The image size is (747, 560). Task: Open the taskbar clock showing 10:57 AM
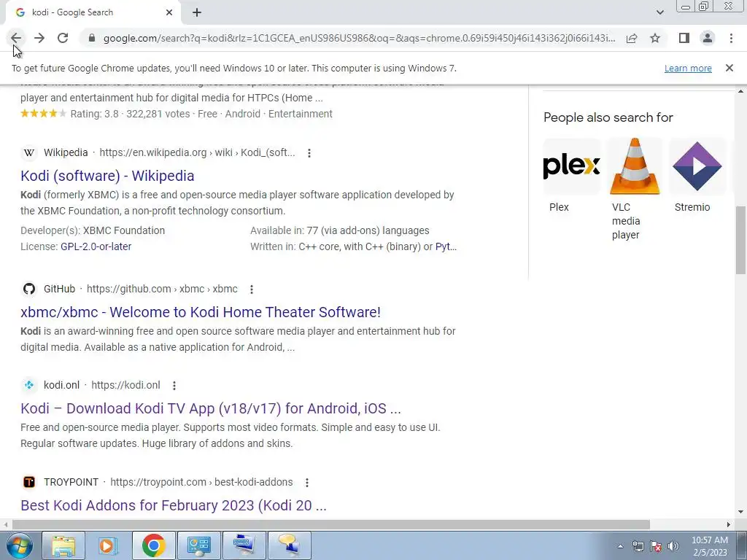coord(710,546)
